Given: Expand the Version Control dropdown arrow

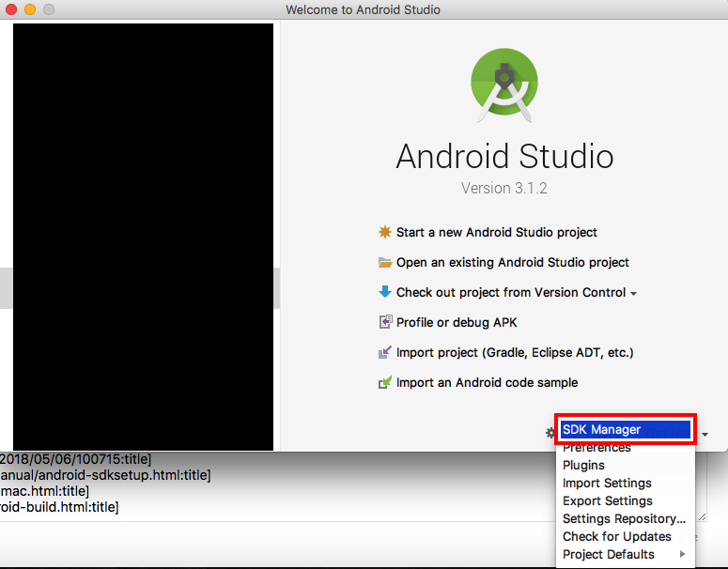Looking at the screenshot, I should (633, 294).
